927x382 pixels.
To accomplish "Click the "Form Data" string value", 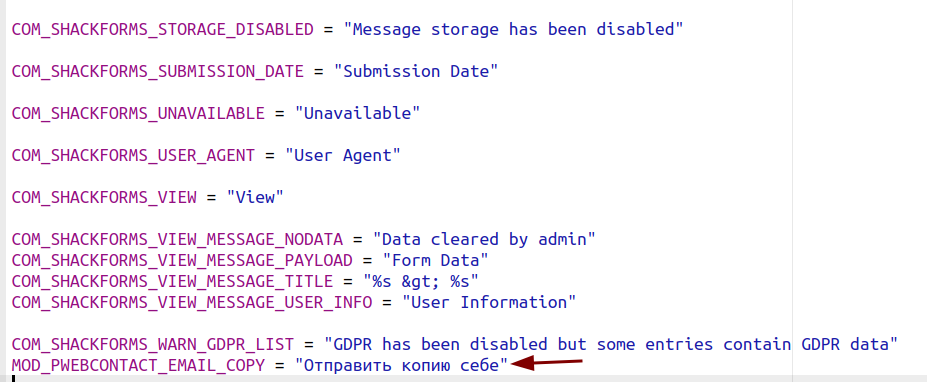I will (x=436, y=261).
